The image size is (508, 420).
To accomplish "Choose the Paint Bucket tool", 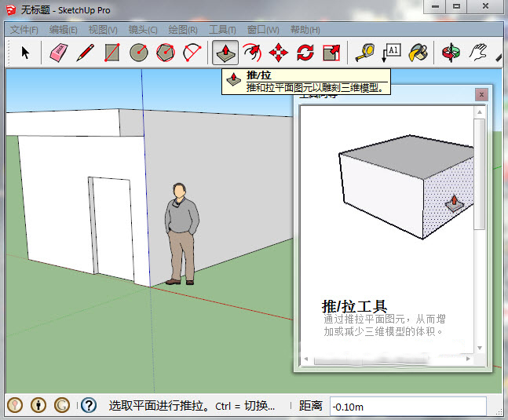I will pyautogui.click(x=418, y=53).
